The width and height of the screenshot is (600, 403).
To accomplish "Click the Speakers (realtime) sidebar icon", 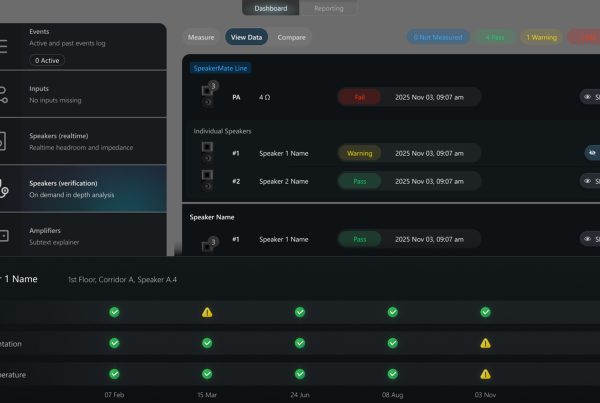I will pyautogui.click(x=4, y=141).
